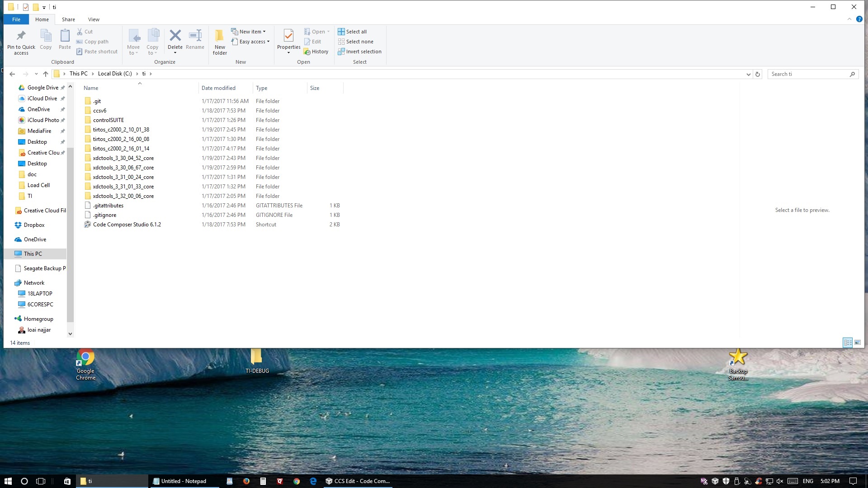Sort by Type column header

pyautogui.click(x=280, y=88)
